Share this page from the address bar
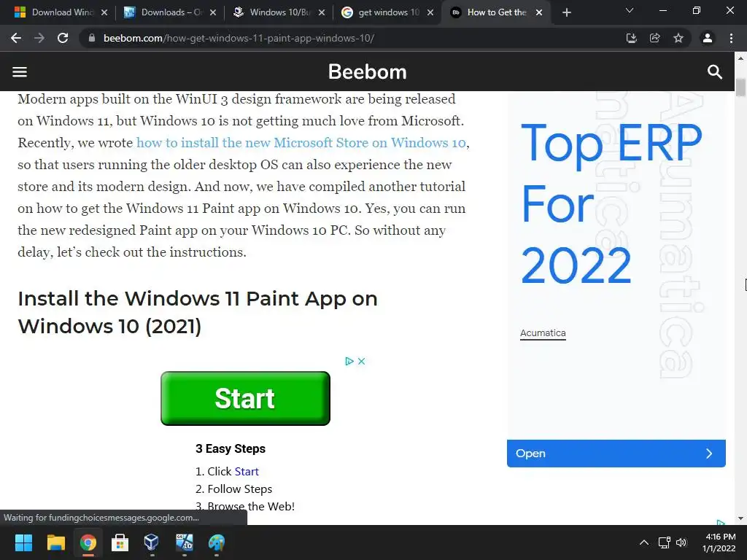 654,38
